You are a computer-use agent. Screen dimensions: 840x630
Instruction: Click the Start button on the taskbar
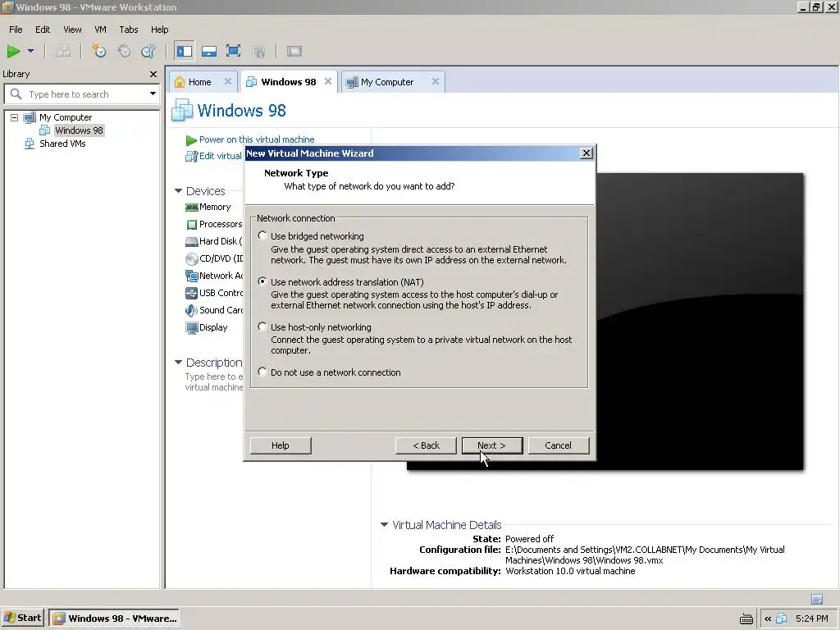click(22, 619)
